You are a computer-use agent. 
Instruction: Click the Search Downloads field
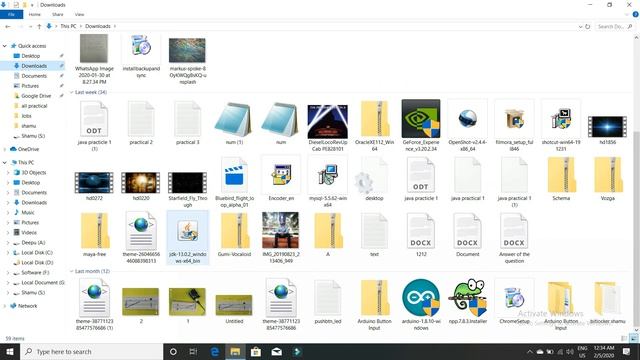[614, 27]
